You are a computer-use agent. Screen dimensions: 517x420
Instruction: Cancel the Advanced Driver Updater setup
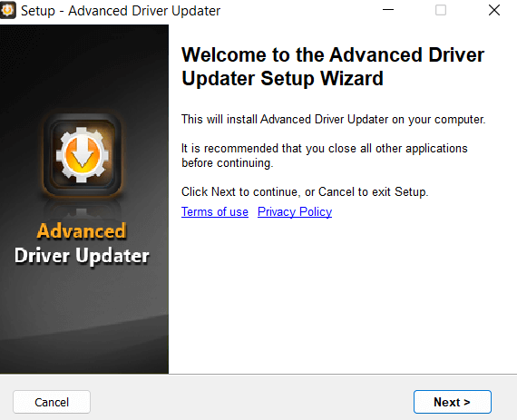(52, 402)
